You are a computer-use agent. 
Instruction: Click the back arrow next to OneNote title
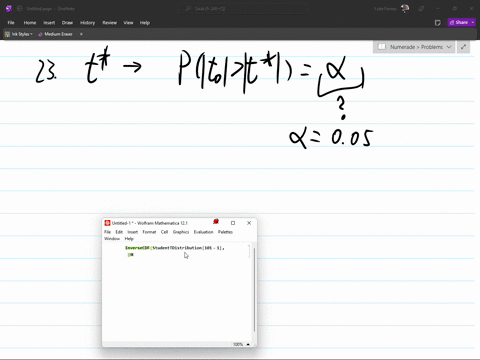coord(19,9)
